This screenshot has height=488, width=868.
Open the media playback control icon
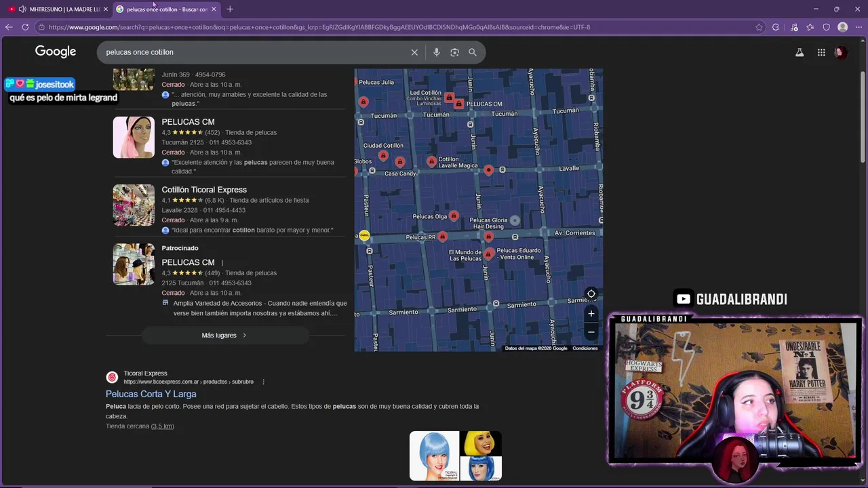(x=794, y=27)
